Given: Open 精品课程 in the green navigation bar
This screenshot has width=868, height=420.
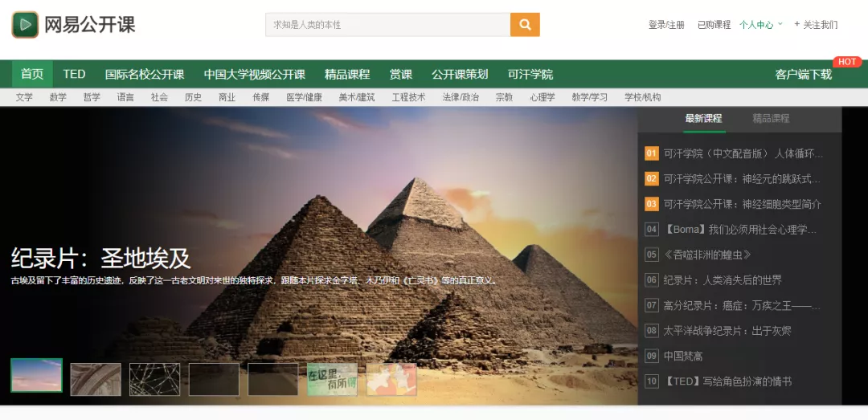Looking at the screenshot, I should coord(347,74).
